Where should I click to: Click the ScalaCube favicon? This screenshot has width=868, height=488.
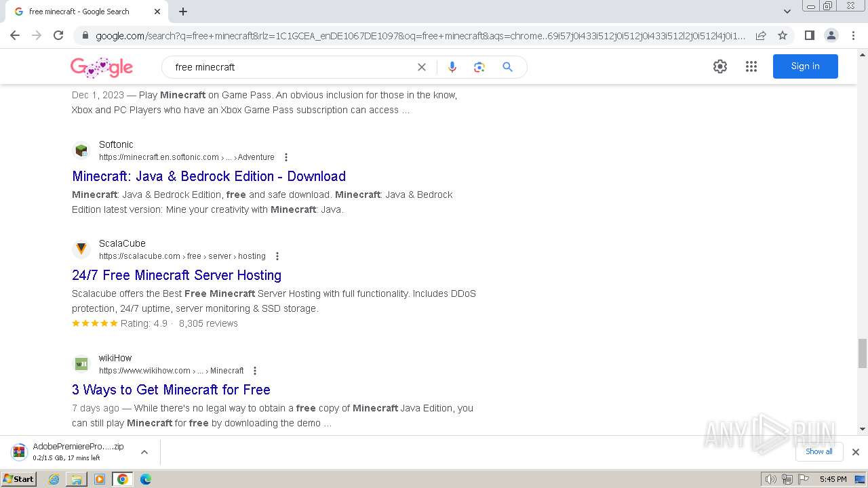81,249
